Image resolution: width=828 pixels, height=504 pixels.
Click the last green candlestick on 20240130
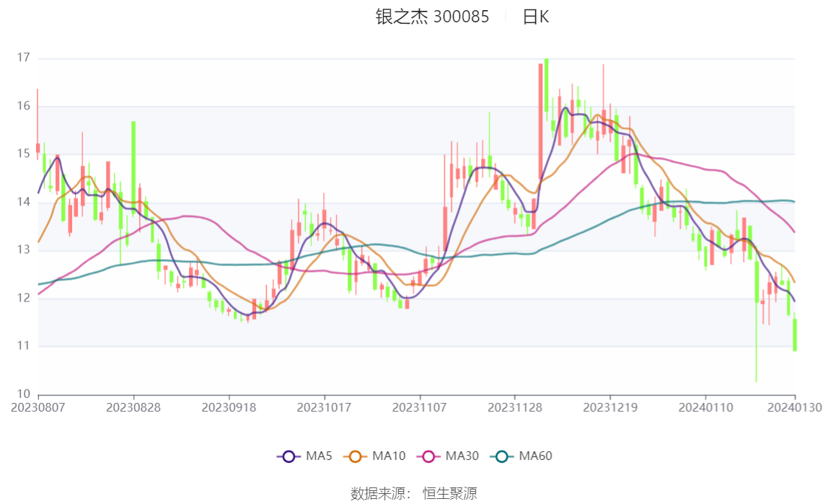(x=795, y=335)
